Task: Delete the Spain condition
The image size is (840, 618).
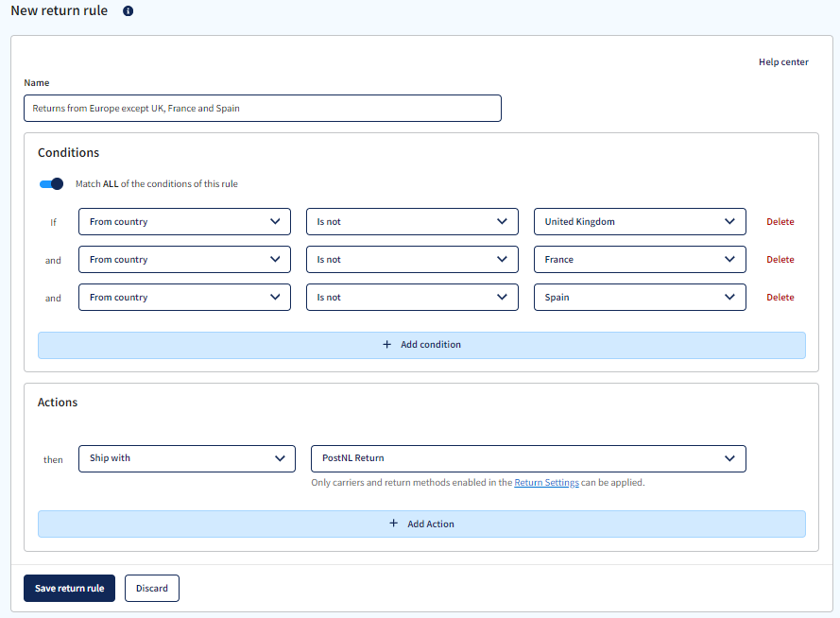Action: click(x=780, y=297)
